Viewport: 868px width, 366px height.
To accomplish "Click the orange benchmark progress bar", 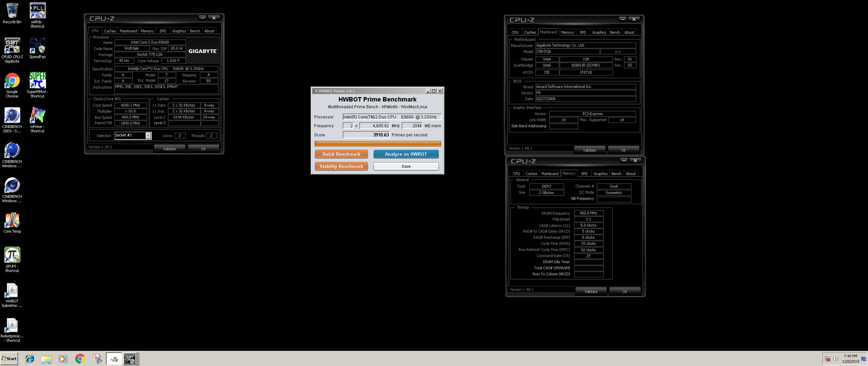I will coord(377,144).
